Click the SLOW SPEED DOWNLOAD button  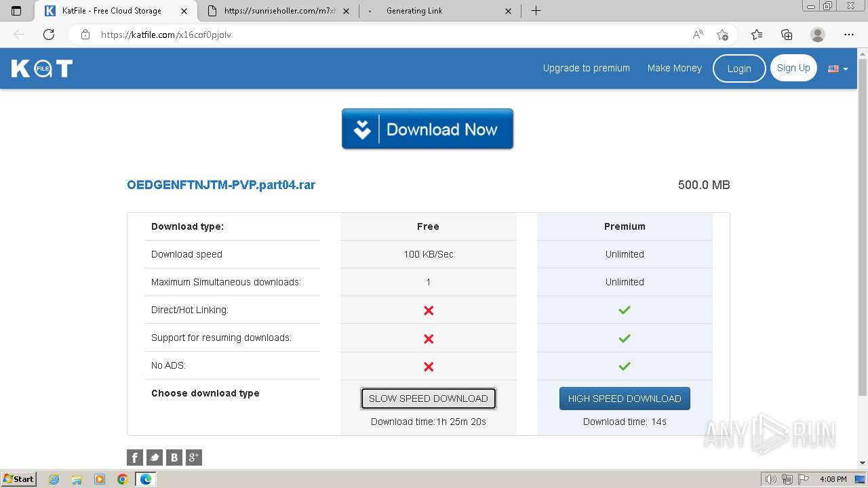click(x=429, y=399)
